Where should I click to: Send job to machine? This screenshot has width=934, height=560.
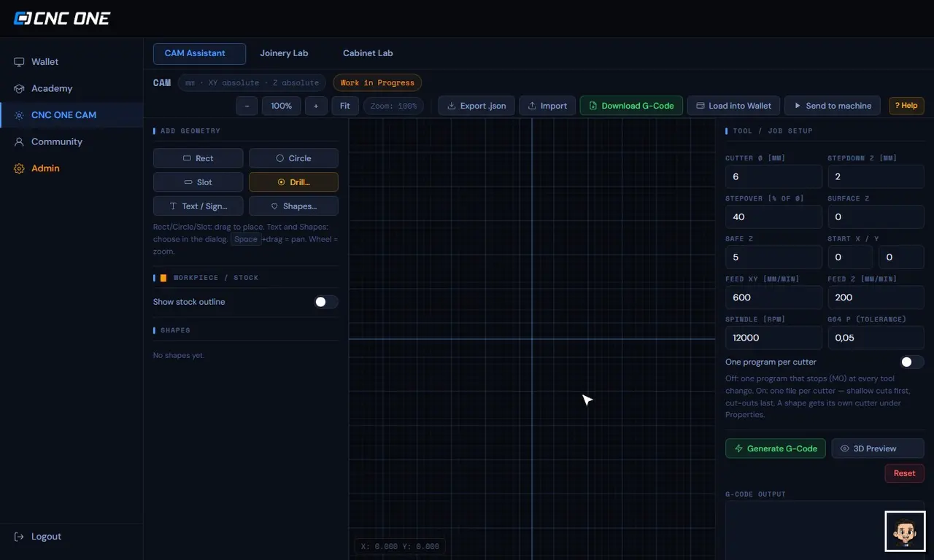pyautogui.click(x=833, y=106)
